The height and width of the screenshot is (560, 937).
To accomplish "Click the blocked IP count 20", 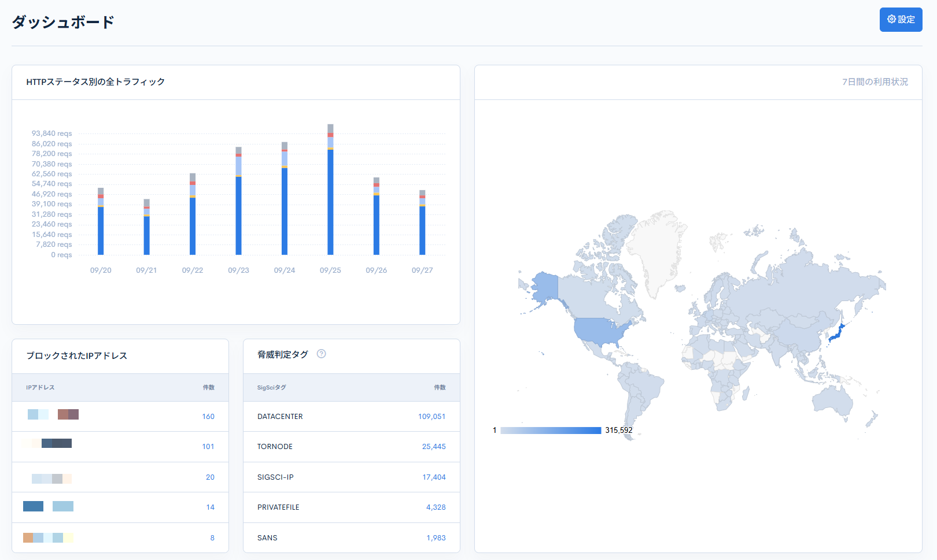I will point(210,477).
